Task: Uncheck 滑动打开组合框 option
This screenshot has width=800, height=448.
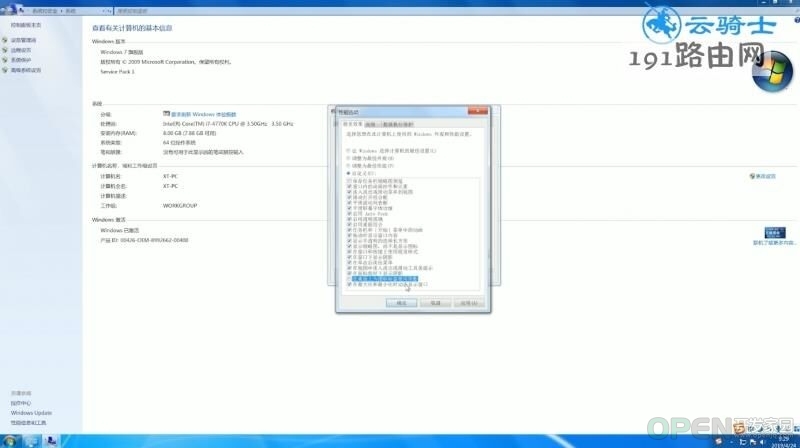Action: tap(349, 197)
